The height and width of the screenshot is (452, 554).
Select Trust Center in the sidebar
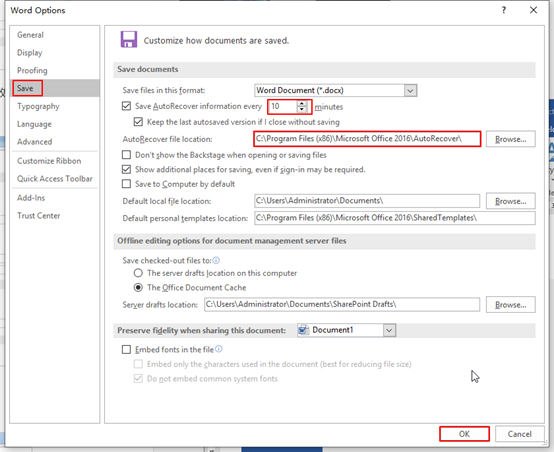(x=39, y=216)
